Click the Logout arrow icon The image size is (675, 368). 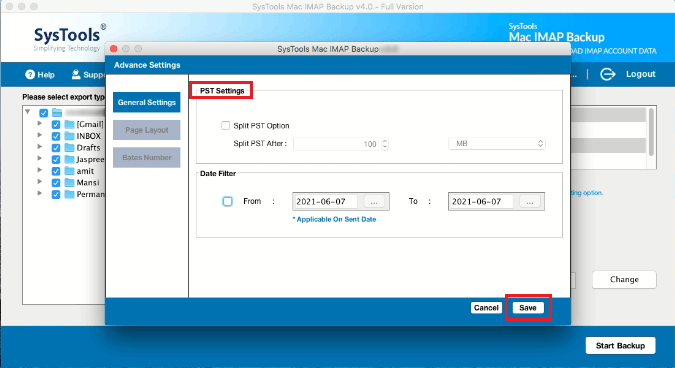click(x=607, y=74)
